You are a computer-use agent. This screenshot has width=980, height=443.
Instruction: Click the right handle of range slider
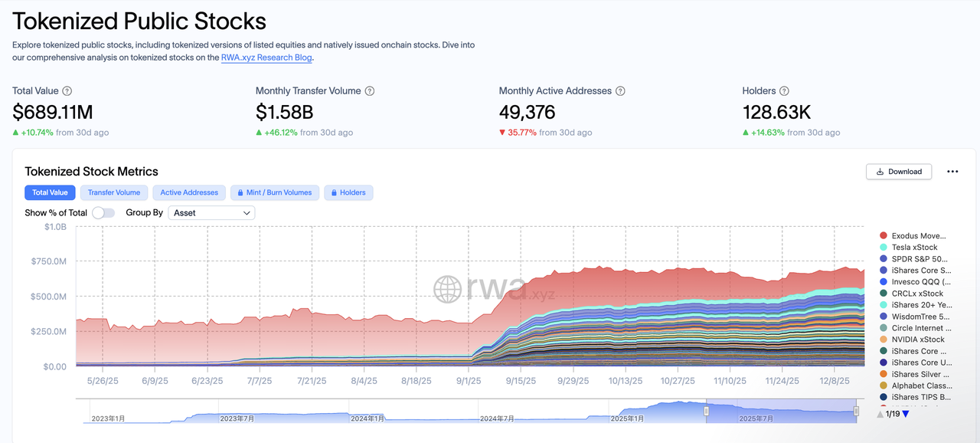coord(856,412)
